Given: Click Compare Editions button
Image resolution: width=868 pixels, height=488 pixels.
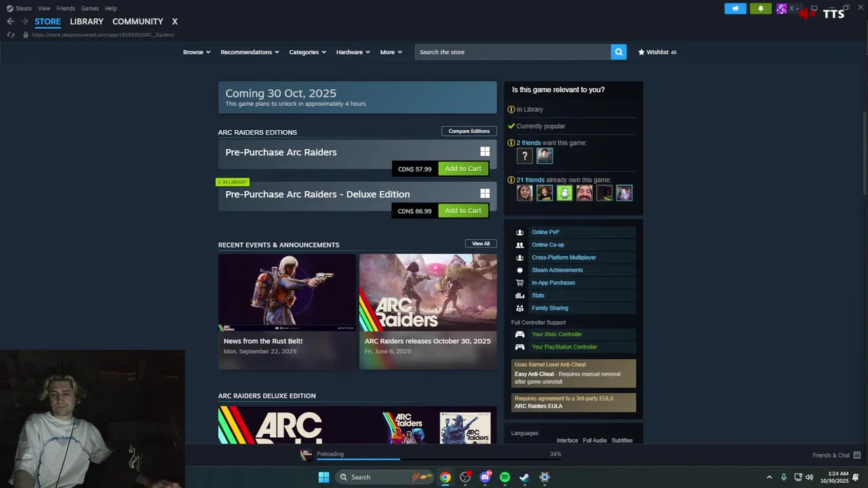Looking at the screenshot, I should 469,131.
